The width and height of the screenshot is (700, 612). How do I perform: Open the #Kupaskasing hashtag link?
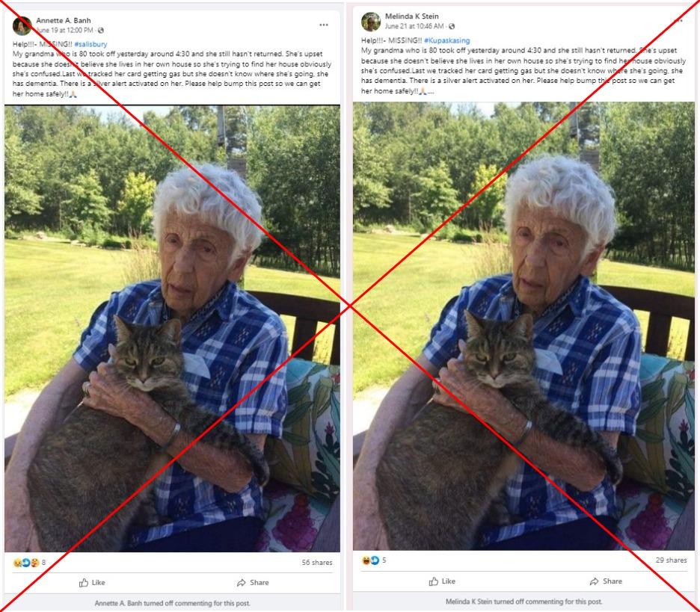[447, 40]
